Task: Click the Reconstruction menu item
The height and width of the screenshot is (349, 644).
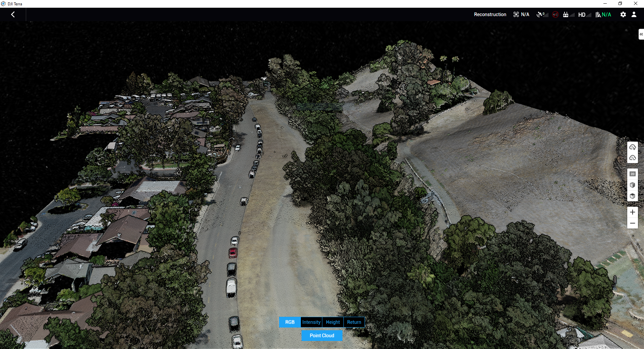Action: pyautogui.click(x=490, y=14)
